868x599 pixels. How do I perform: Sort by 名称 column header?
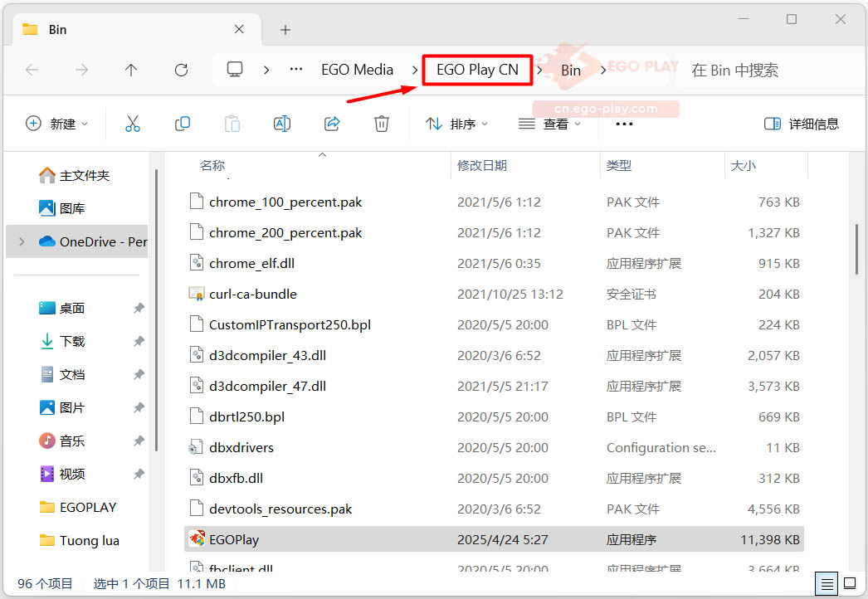click(212, 165)
